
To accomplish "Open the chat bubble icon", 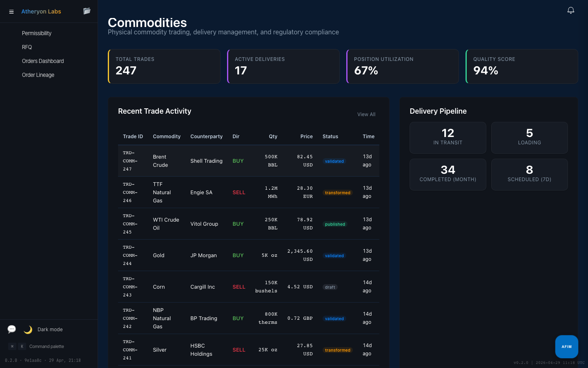I will point(12,329).
